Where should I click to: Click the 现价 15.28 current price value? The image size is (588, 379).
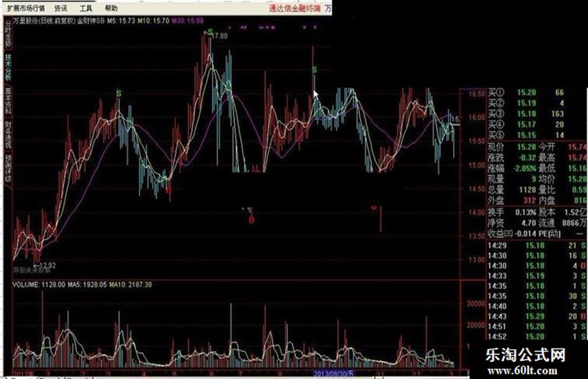526,147
